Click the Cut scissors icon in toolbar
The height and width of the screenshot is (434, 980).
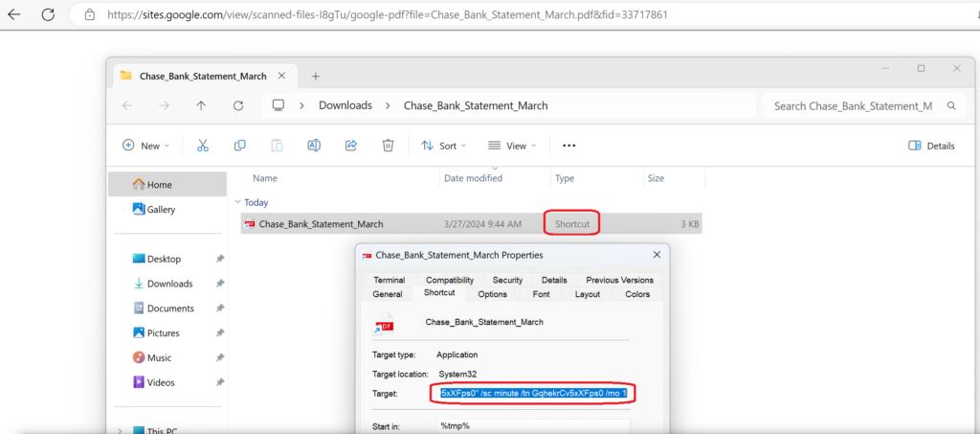pyautogui.click(x=203, y=146)
